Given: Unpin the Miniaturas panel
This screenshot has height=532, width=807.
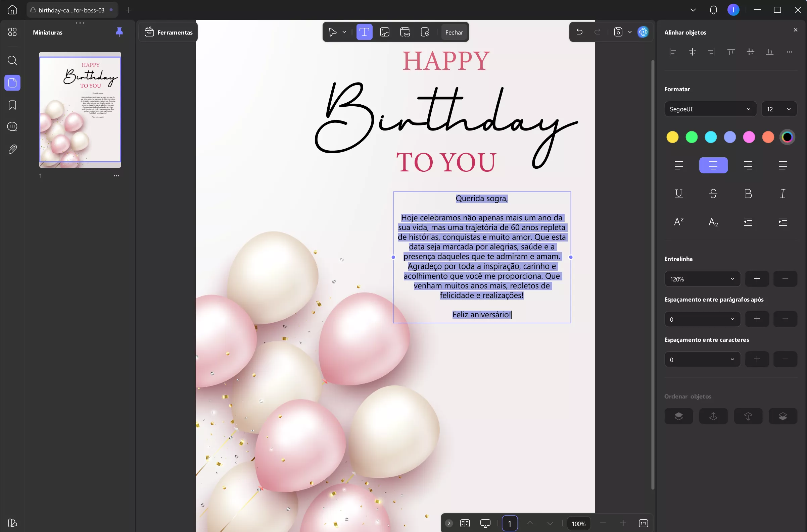Looking at the screenshot, I should pos(119,32).
